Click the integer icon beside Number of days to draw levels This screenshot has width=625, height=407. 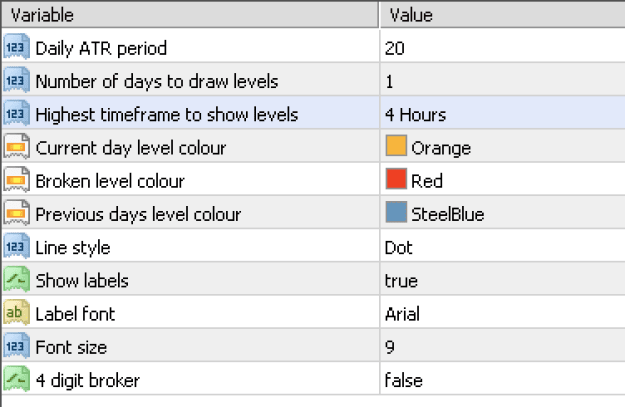(17, 81)
